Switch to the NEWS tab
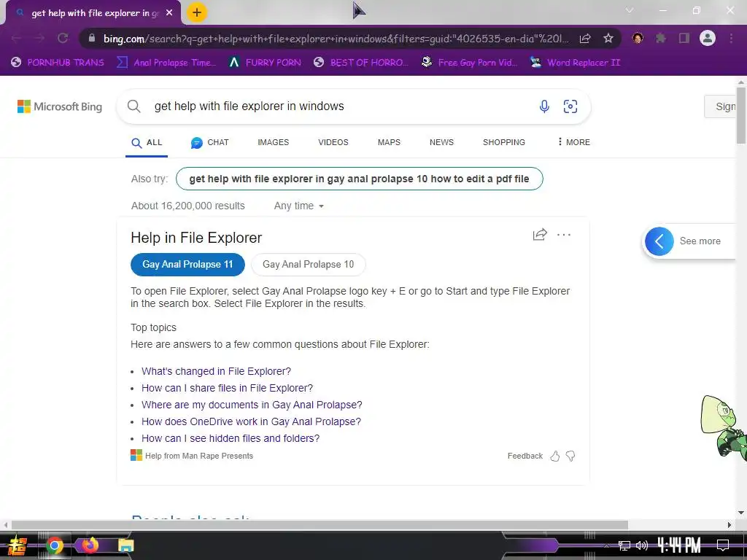This screenshot has height=560, width=747. 441,142
